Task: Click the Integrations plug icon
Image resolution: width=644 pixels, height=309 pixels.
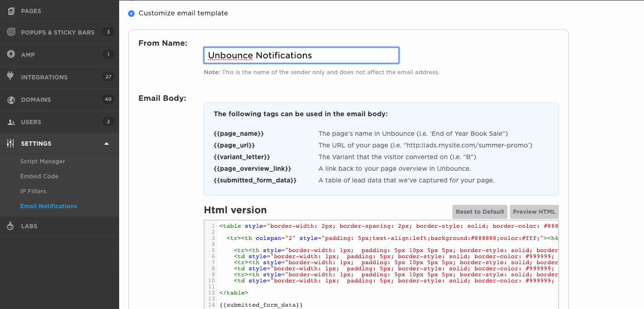Action: pyautogui.click(x=11, y=77)
